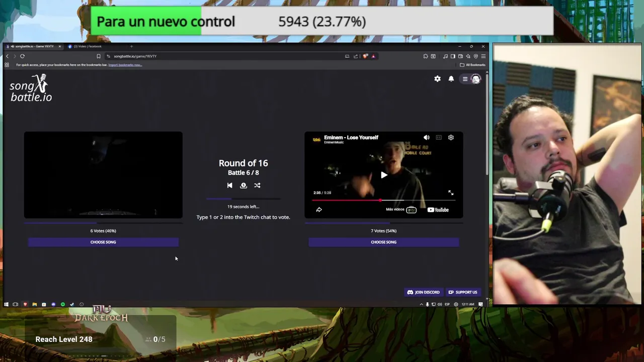This screenshot has height=362, width=644.
Task: Seek on the red video progress bar
Action: (384, 200)
